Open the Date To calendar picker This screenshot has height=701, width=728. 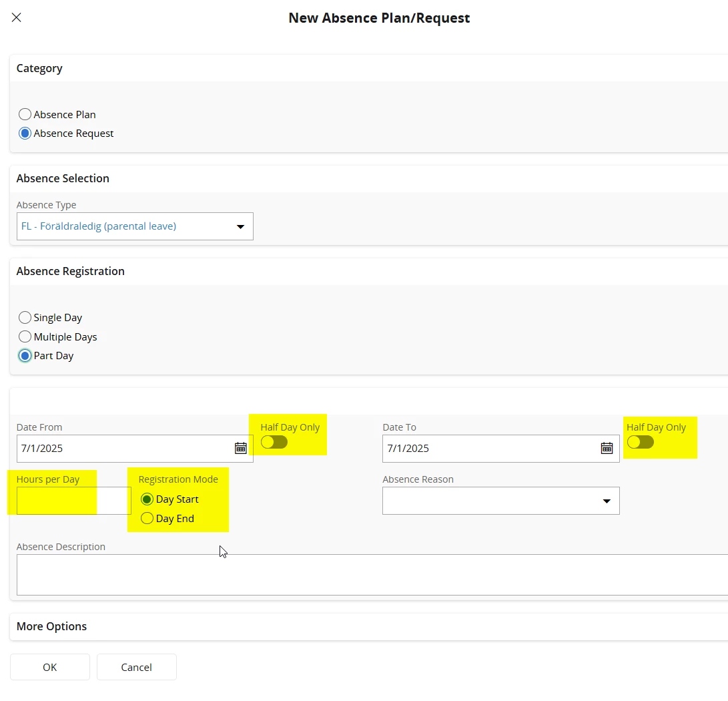click(x=607, y=448)
